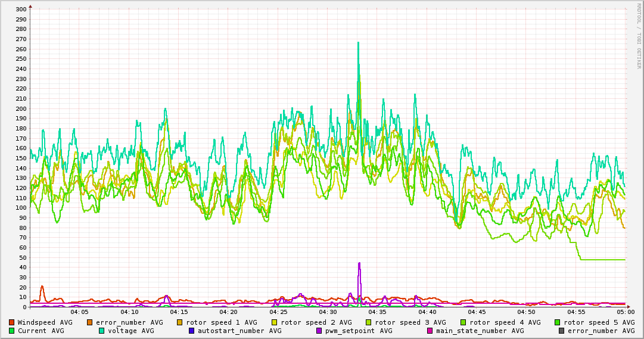Screen dimensions: 644x339
Task: Click the 300 value on the y-axis
Action: coord(21,10)
